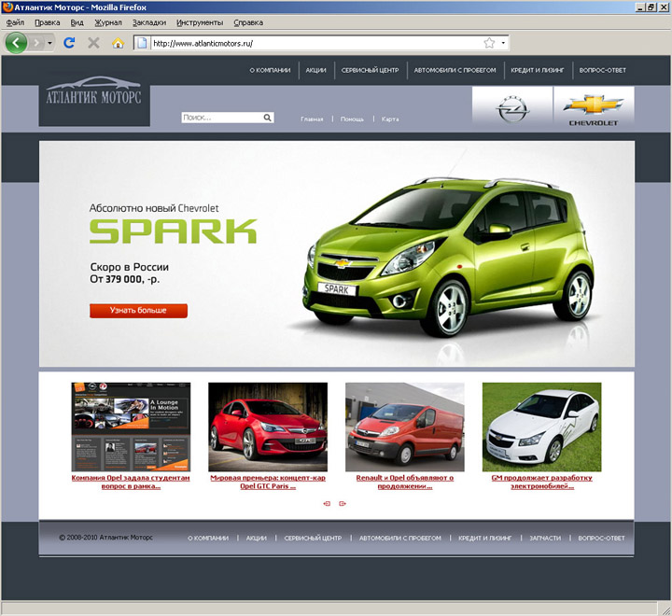Image resolution: width=672 pixels, height=616 pixels.
Task: Bookmark this page with the star icon
Action: (489, 43)
